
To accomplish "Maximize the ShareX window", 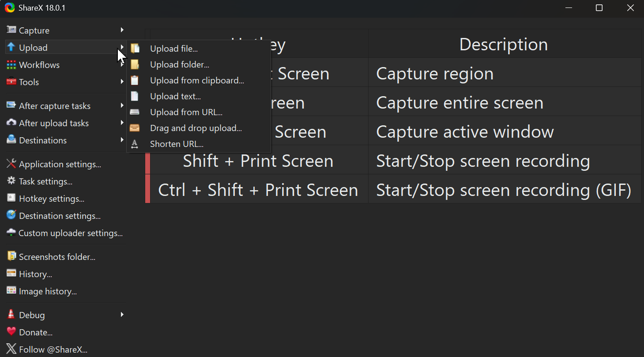I will tap(599, 8).
